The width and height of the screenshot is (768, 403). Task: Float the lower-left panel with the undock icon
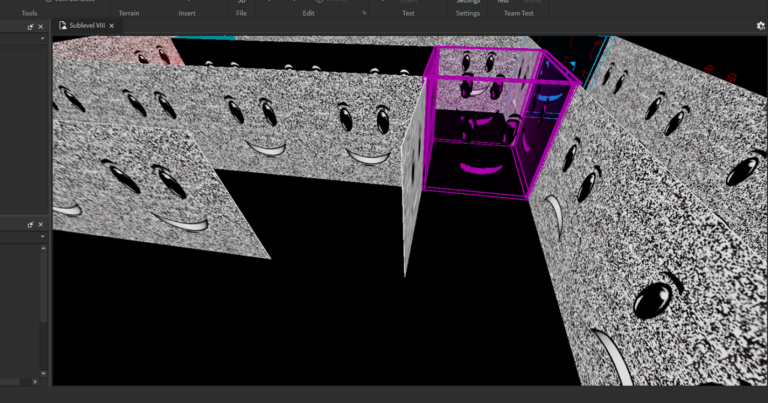pyautogui.click(x=31, y=224)
